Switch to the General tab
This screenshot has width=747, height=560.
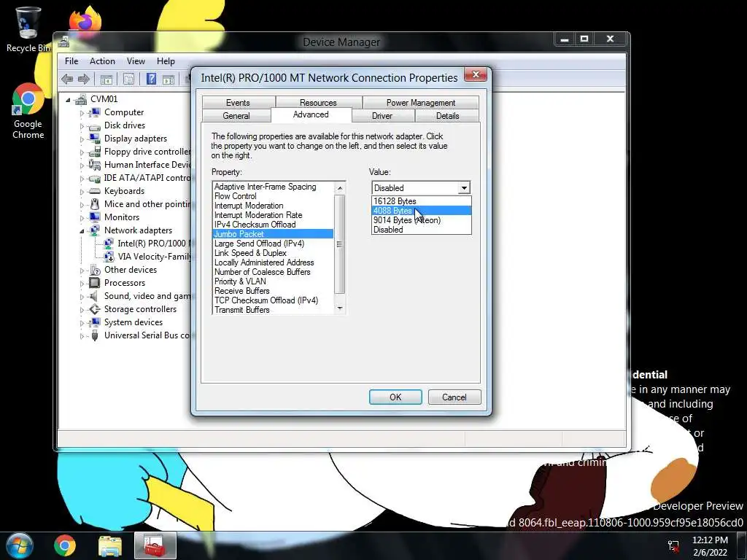236,116
